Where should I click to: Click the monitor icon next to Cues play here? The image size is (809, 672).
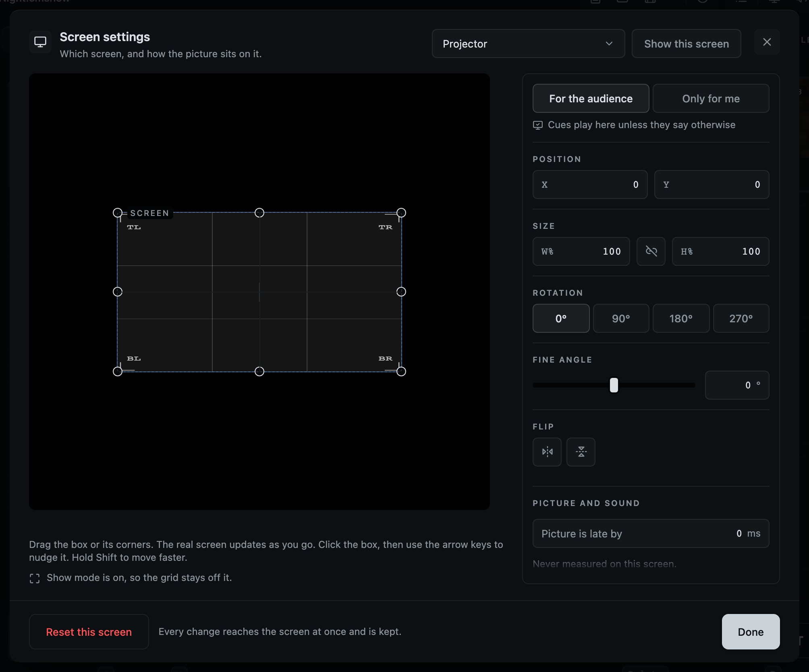click(x=538, y=125)
